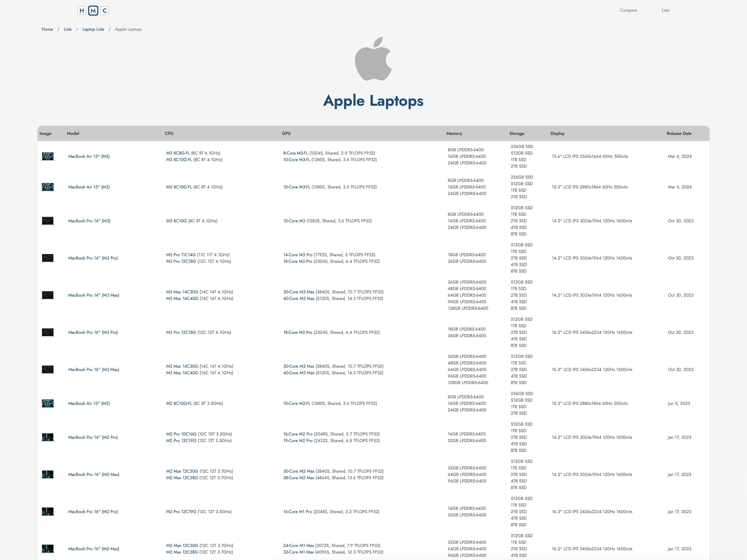Go to Laptop Lists breadcrumb
747x560 pixels.
coord(93,29)
